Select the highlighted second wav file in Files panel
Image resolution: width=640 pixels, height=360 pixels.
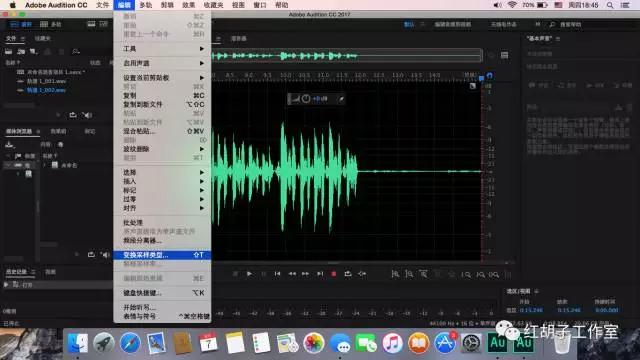(x=46, y=90)
